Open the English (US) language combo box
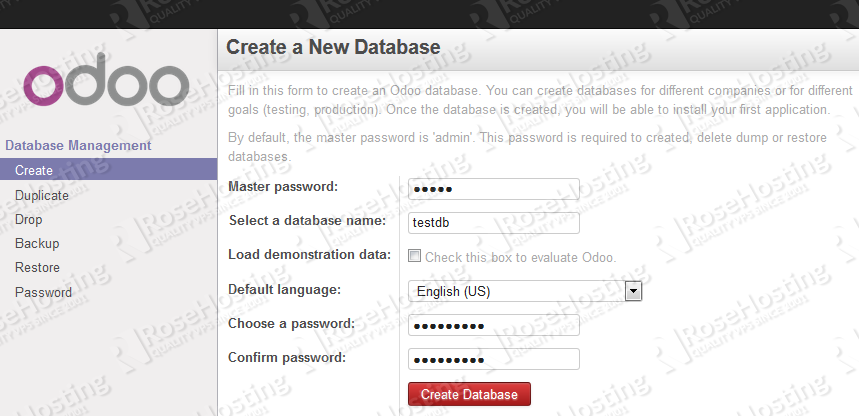 pos(525,291)
